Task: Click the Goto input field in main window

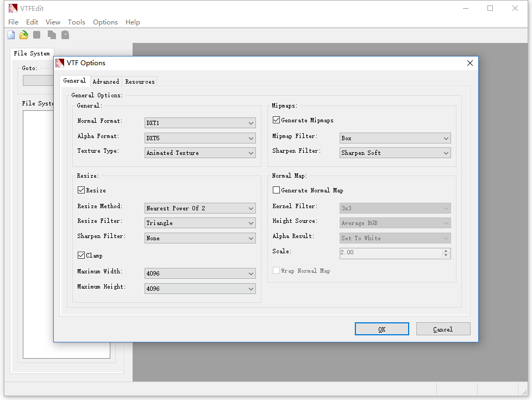Action: [38, 80]
